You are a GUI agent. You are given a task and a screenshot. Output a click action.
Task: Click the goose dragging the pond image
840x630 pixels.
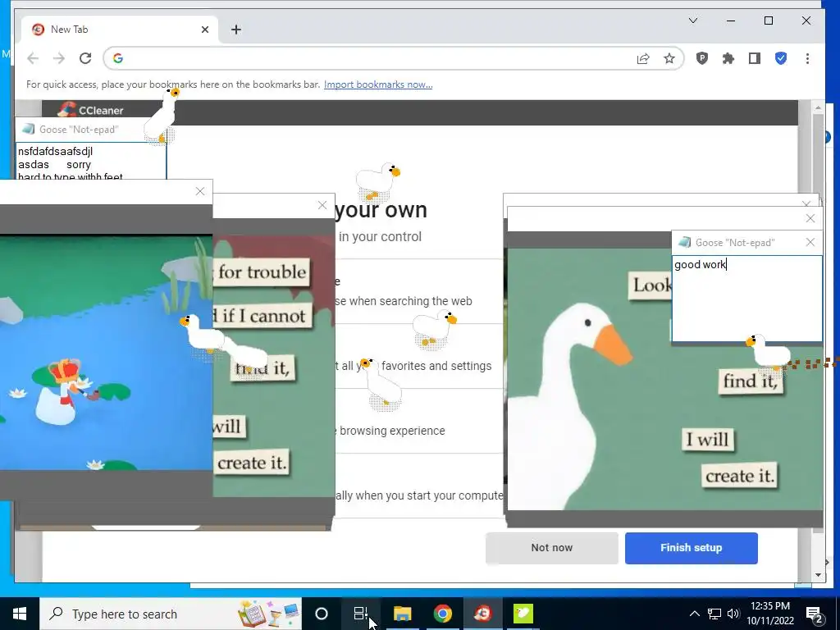tap(203, 336)
